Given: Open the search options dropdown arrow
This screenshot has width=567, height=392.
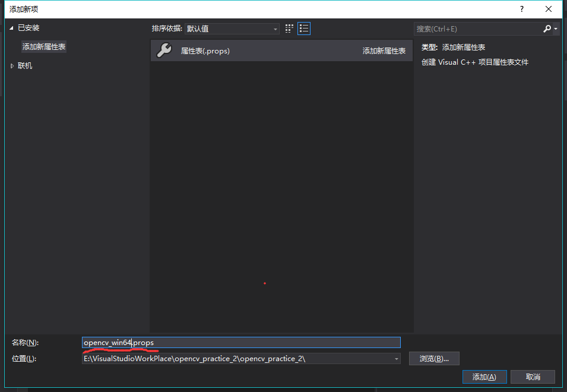Looking at the screenshot, I should pos(556,29).
